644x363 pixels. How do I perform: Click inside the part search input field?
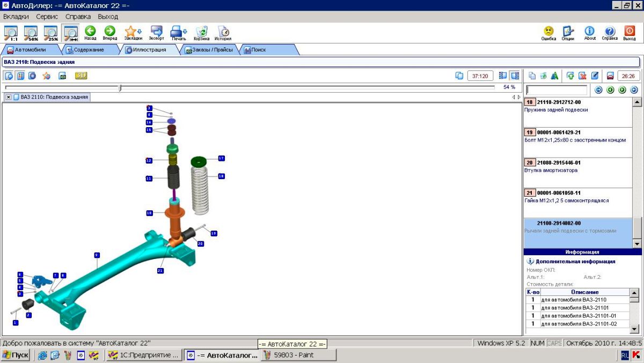[557, 90]
